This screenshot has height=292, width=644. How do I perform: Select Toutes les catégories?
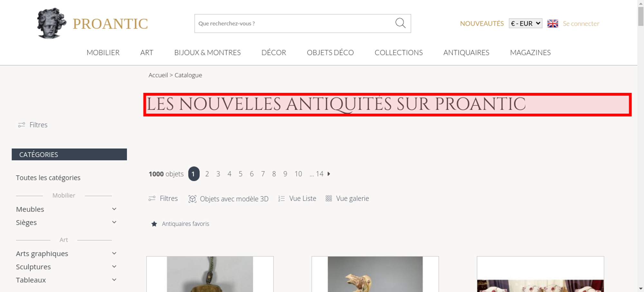[48, 178]
